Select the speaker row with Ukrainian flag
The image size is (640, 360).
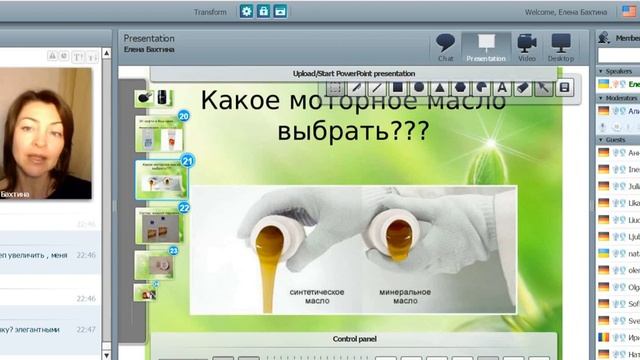coord(618,84)
